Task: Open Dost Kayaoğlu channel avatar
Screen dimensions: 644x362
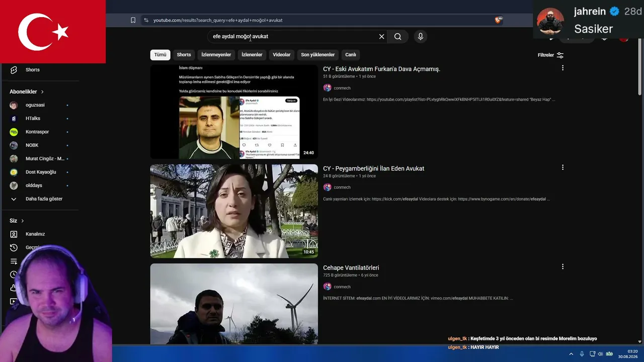Action: [14, 172]
